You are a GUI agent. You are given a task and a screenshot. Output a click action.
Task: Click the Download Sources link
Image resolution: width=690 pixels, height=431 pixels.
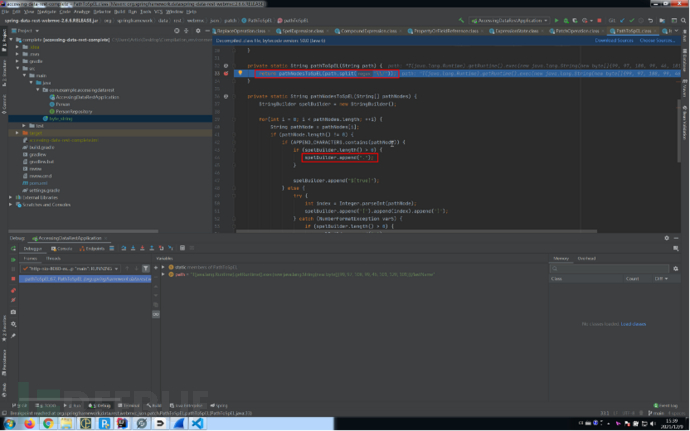tap(614, 41)
